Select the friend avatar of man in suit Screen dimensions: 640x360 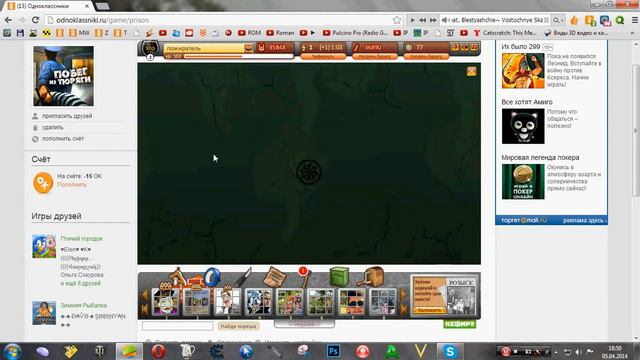[227, 301]
